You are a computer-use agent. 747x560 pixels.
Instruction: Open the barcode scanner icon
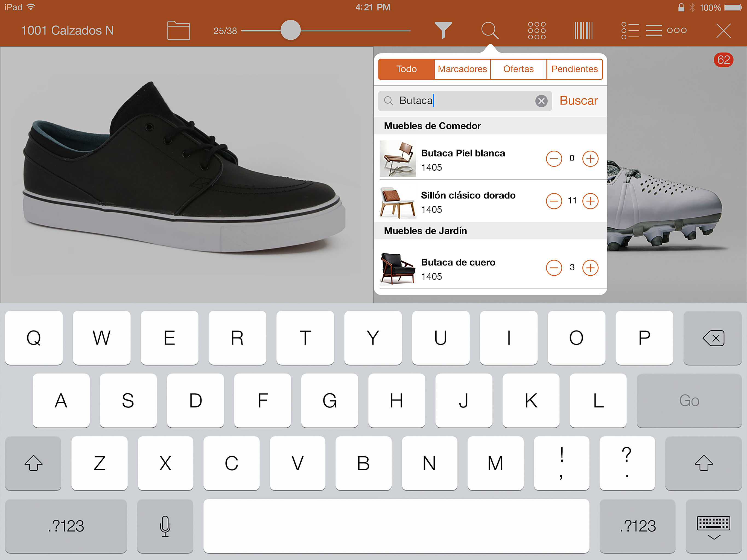pos(583,31)
